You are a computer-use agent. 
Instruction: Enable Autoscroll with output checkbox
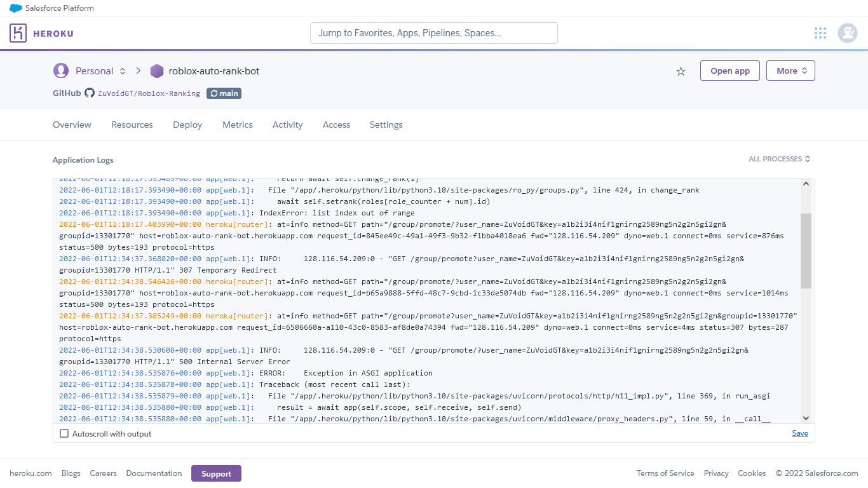pyautogui.click(x=64, y=433)
